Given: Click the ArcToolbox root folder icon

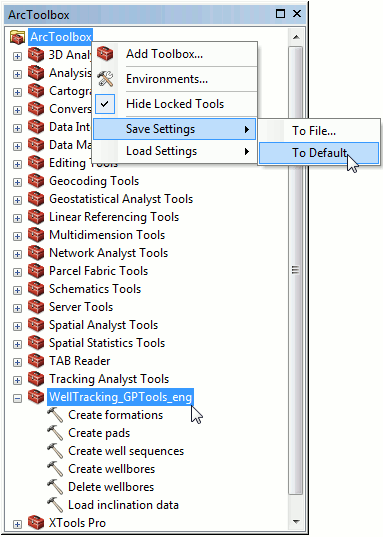Looking at the screenshot, I should pos(17,37).
